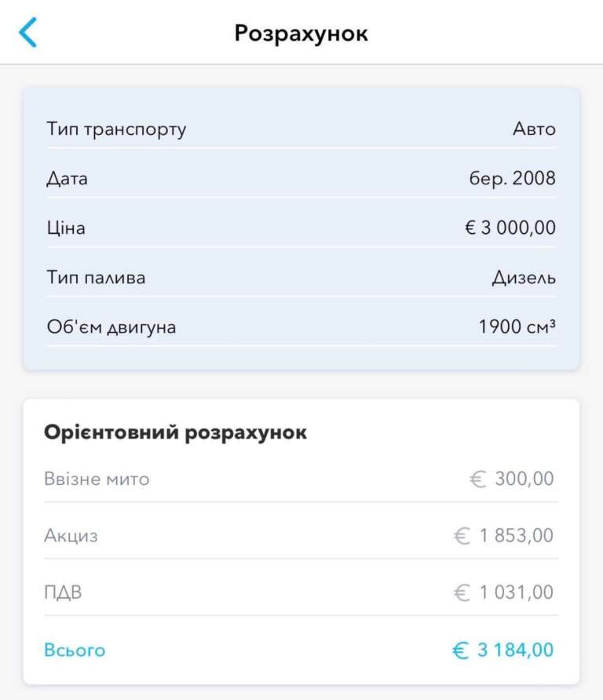Select the Дизель fuel value
Viewport: 603px width, 700px height.
[524, 278]
